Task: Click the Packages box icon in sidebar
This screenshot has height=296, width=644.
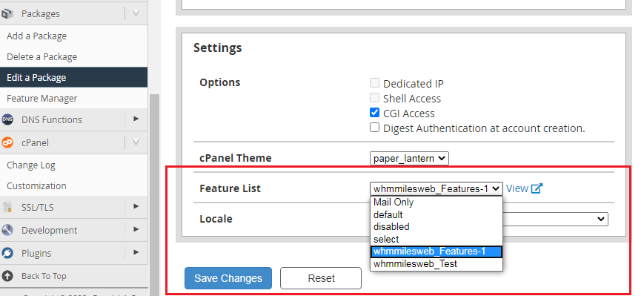Action: 7,14
